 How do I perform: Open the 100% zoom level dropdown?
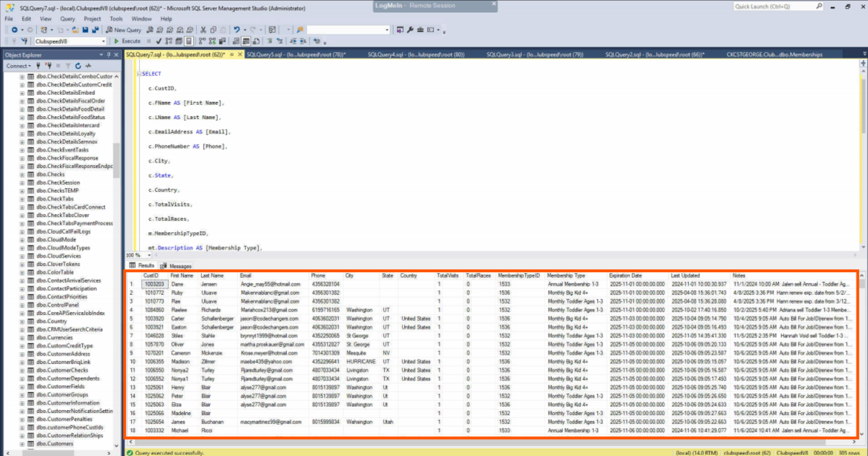coord(150,255)
